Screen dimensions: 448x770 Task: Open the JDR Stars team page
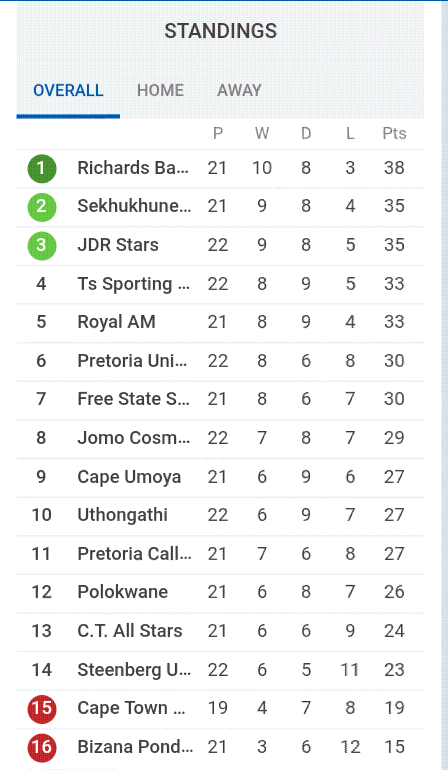coord(118,245)
